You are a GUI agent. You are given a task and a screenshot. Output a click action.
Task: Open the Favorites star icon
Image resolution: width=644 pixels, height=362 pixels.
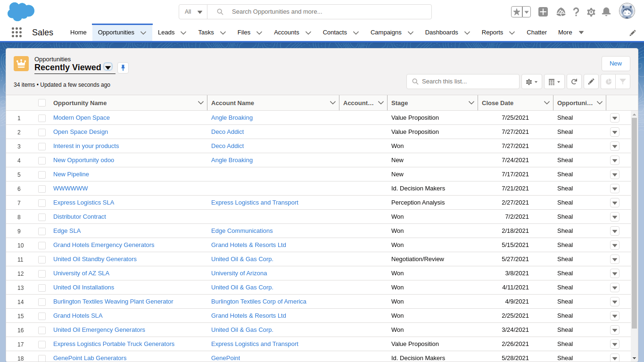(x=517, y=12)
